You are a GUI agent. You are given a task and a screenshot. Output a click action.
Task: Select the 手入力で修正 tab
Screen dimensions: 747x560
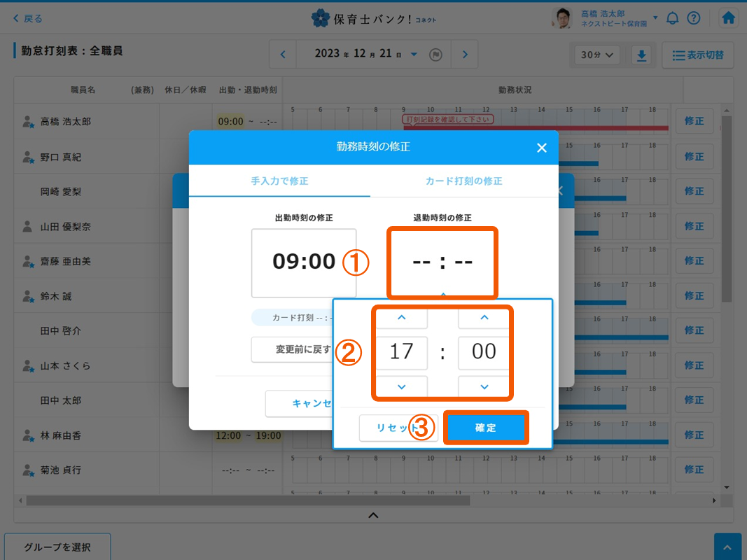pyautogui.click(x=279, y=181)
